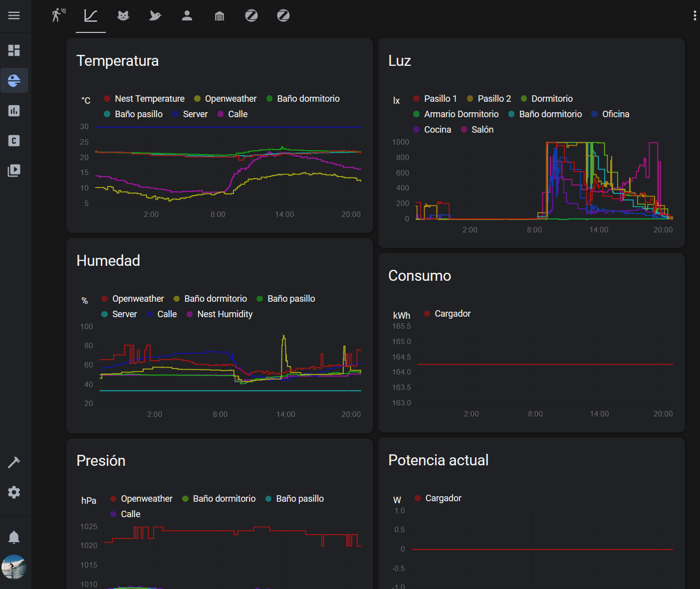
Task: Switch to the cat icon tab
Action: (123, 15)
